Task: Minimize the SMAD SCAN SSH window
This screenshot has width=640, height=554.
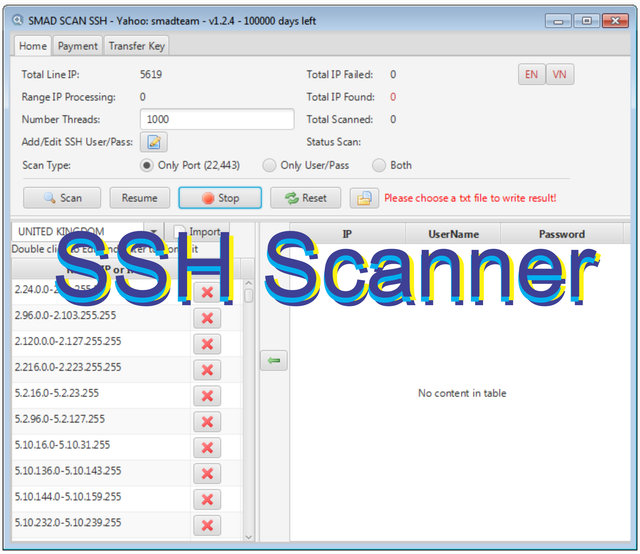Action: [558, 21]
